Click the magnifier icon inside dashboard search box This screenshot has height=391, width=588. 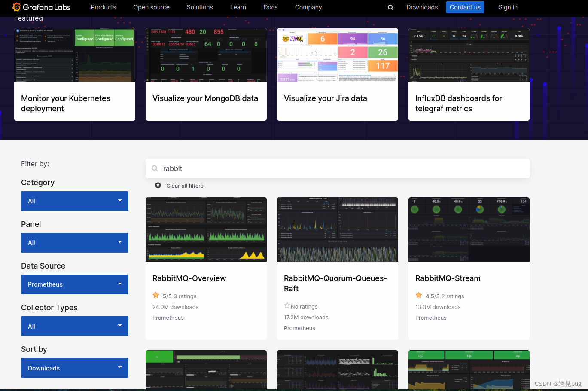pos(155,168)
